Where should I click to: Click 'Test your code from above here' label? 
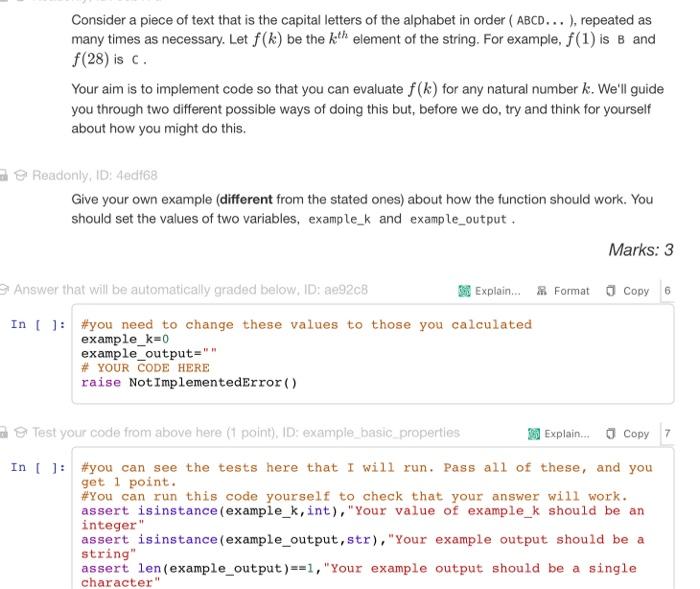tap(246, 432)
